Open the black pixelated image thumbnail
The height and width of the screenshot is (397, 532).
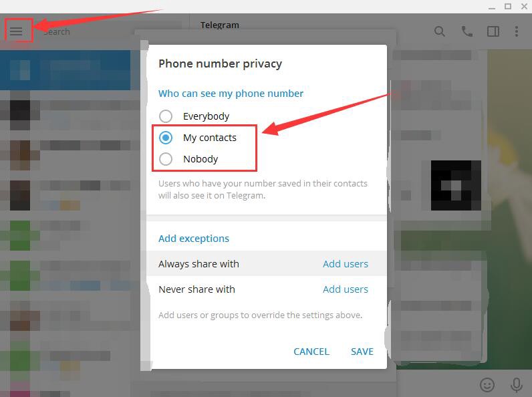(x=456, y=185)
